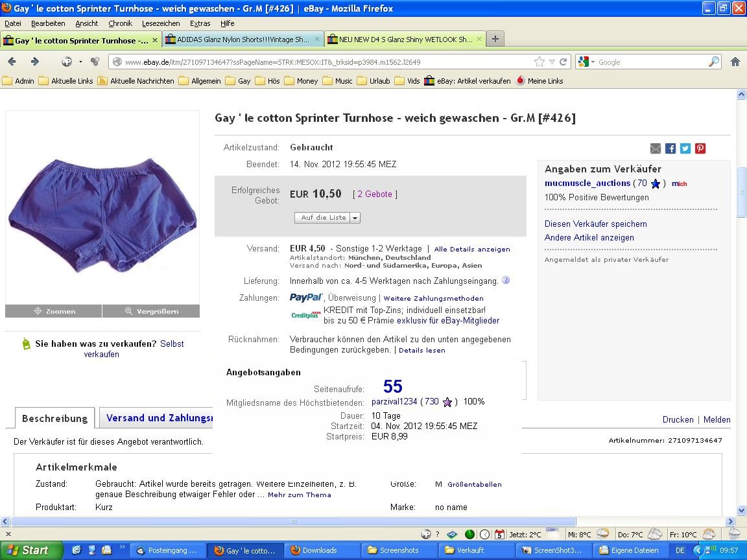Click the Pinterest share icon
Screen dimensions: 747x560
click(700, 148)
